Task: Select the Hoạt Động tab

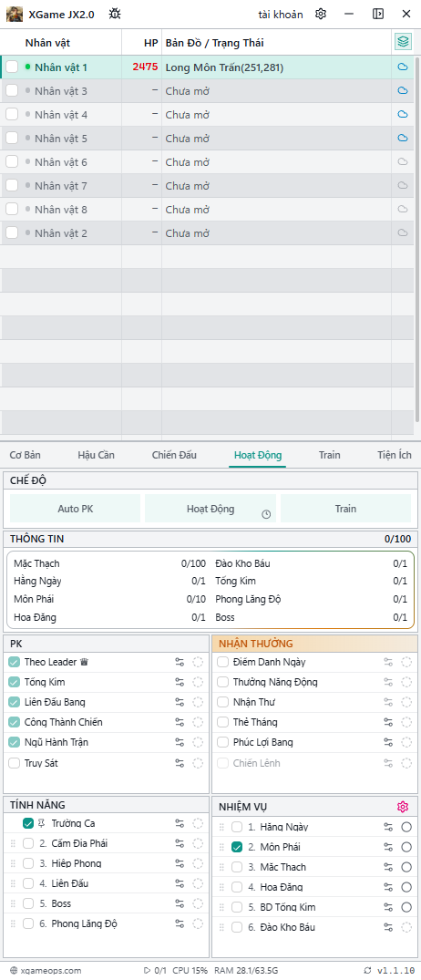Action: (258, 455)
